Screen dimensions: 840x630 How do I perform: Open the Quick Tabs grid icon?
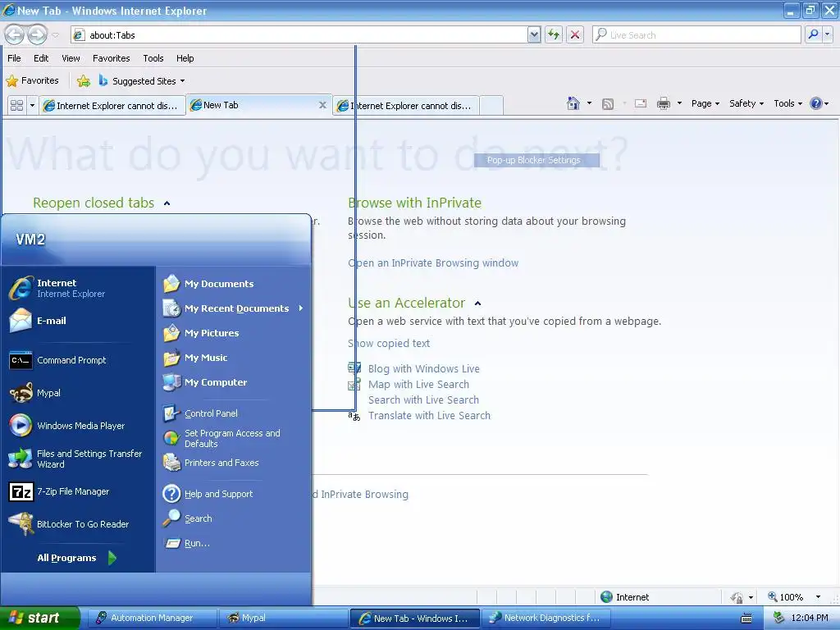(x=16, y=105)
